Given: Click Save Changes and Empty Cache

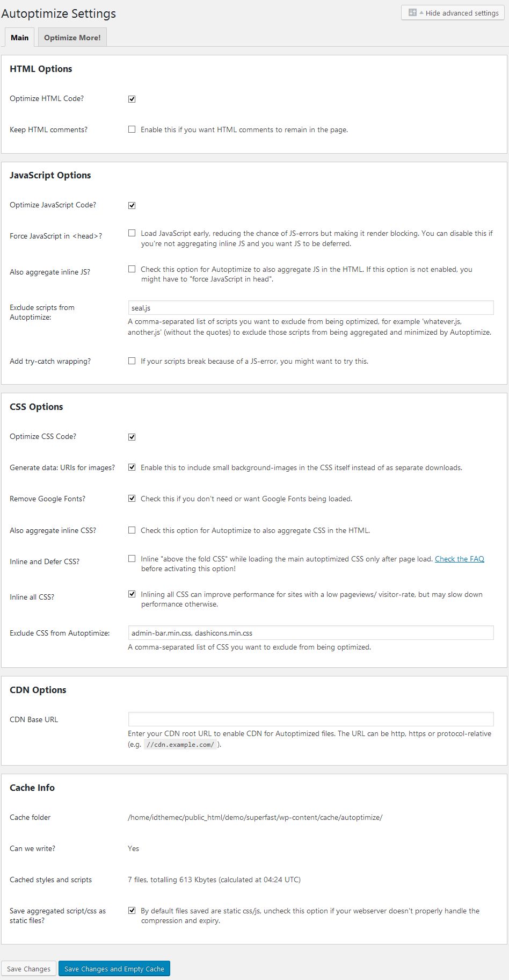Looking at the screenshot, I should coord(114,969).
